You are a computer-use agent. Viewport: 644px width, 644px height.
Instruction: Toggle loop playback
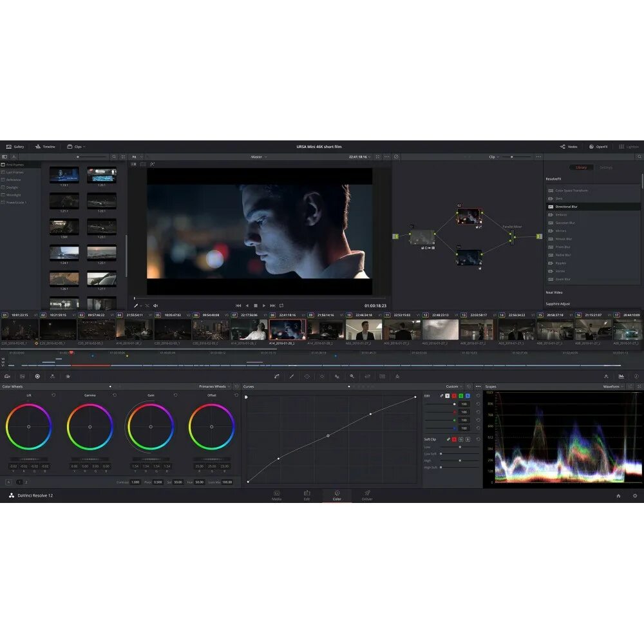click(281, 305)
